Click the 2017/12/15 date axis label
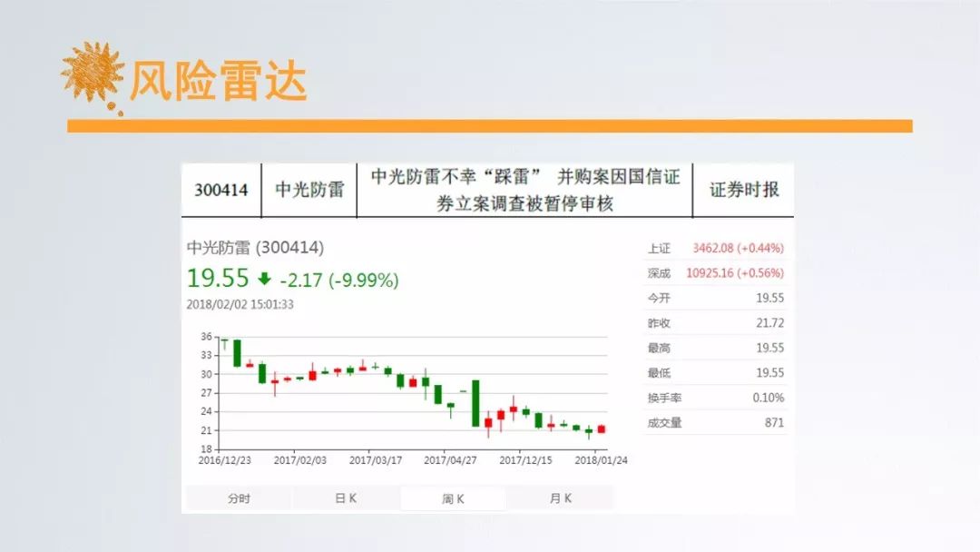Screen dimensions: 980x552 click(x=525, y=460)
